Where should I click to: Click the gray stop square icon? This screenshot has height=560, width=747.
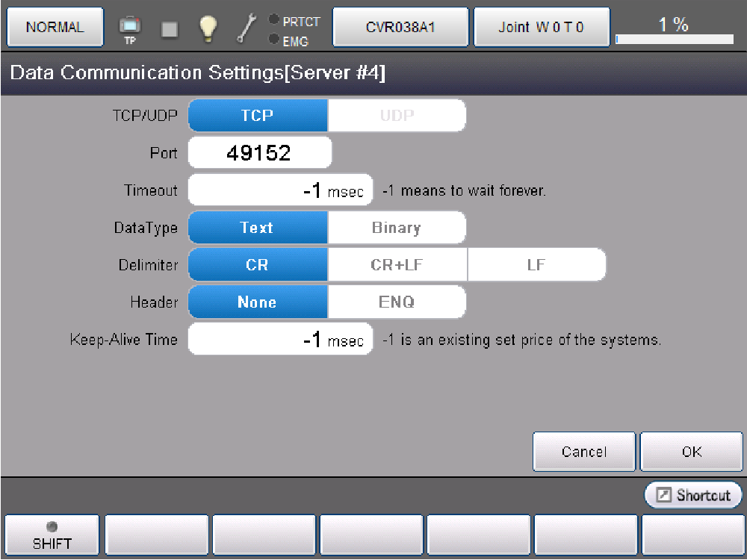coord(170,28)
